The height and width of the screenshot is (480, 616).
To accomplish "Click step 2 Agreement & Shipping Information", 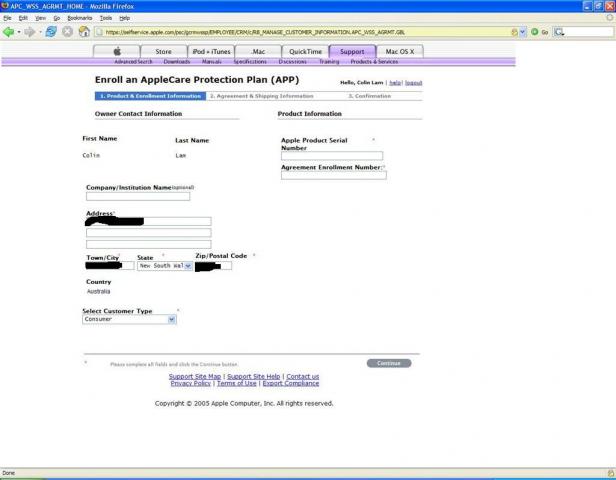I will tap(262, 96).
